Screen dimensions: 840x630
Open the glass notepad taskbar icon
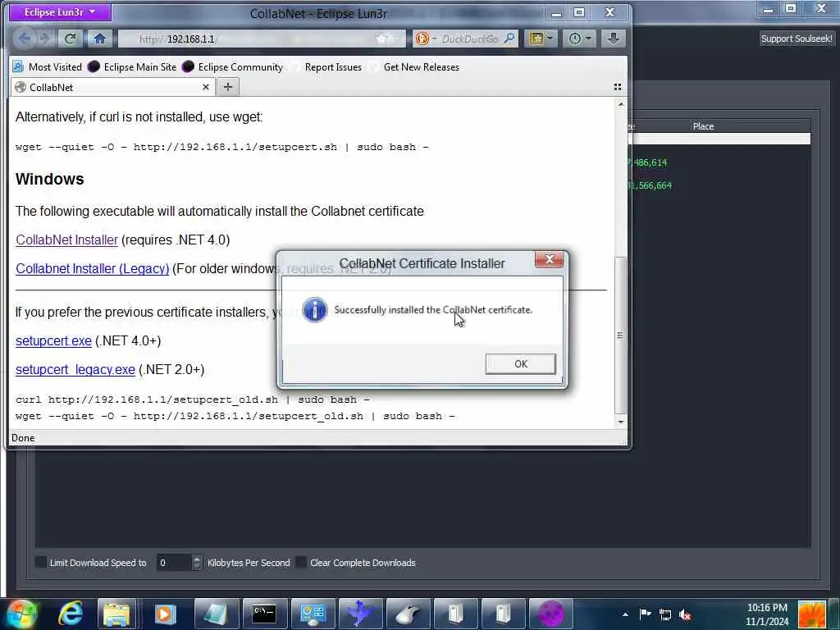coord(216,614)
